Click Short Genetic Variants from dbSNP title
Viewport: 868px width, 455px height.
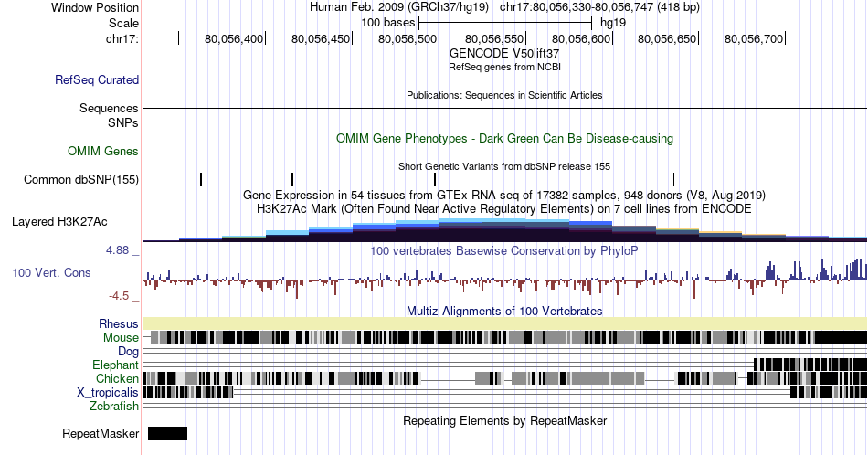(504, 166)
